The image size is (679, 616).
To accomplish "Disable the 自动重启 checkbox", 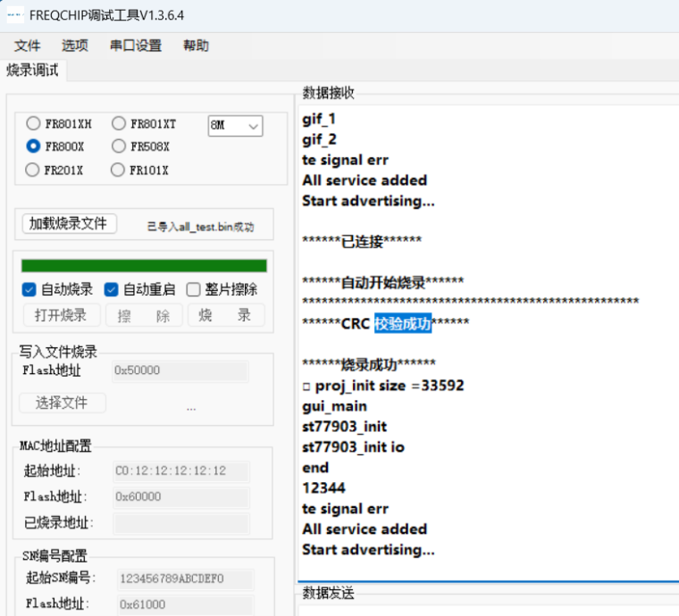I will 112,289.
